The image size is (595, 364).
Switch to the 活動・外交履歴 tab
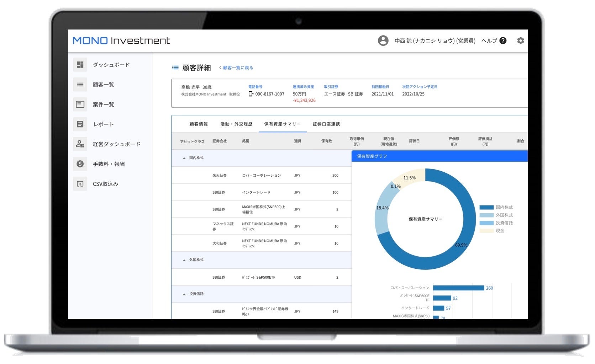(x=236, y=124)
